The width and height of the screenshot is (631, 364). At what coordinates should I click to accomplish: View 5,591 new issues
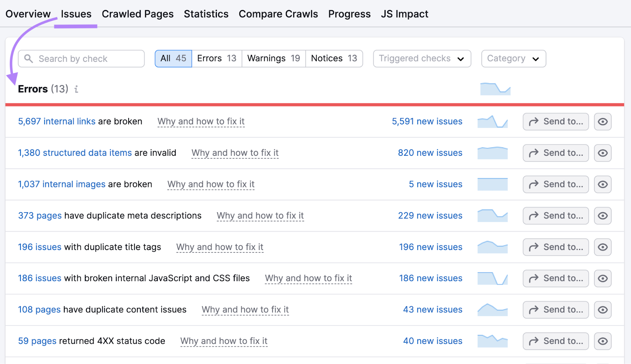(x=427, y=121)
